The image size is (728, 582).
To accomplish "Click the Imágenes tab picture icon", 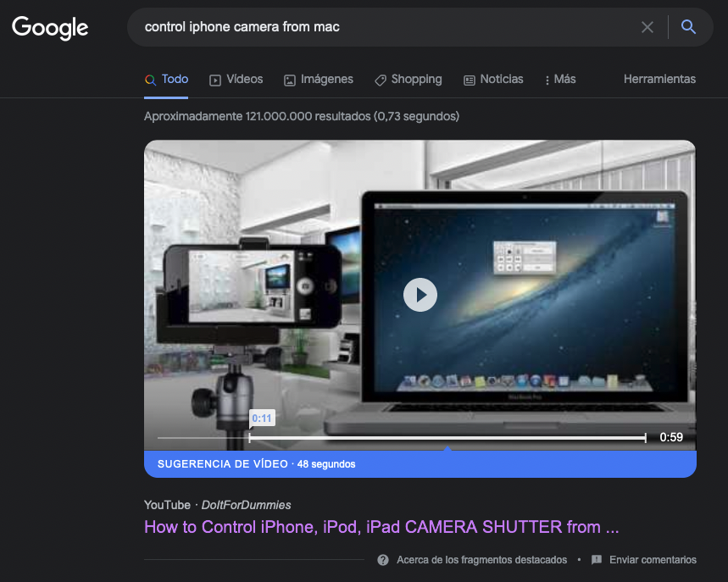I will tap(289, 80).
